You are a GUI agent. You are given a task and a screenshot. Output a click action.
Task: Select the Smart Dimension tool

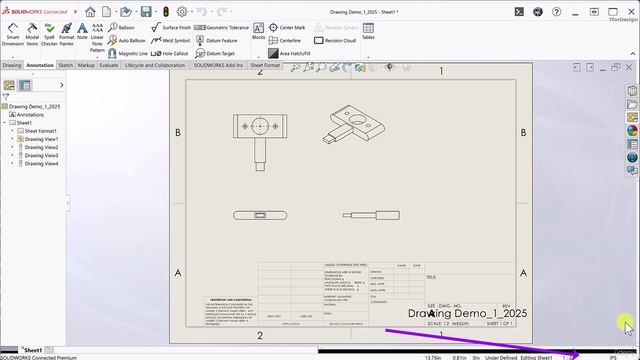pos(13,34)
